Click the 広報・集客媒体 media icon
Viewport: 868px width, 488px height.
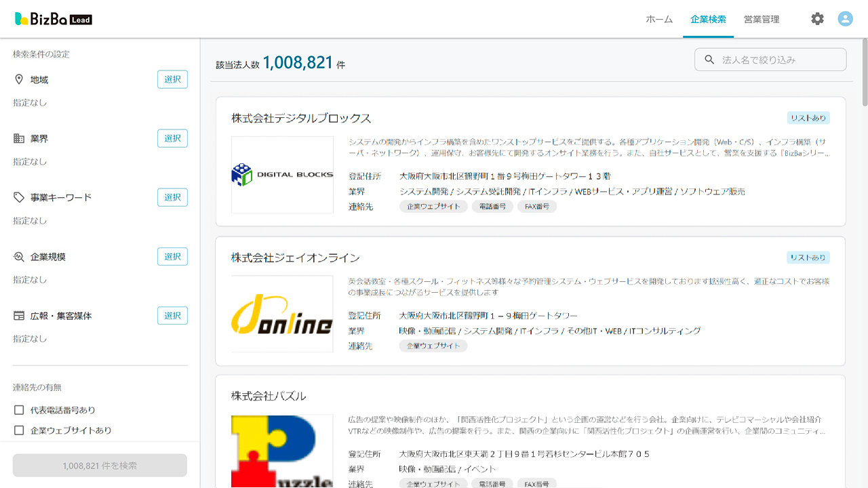(19, 316)
